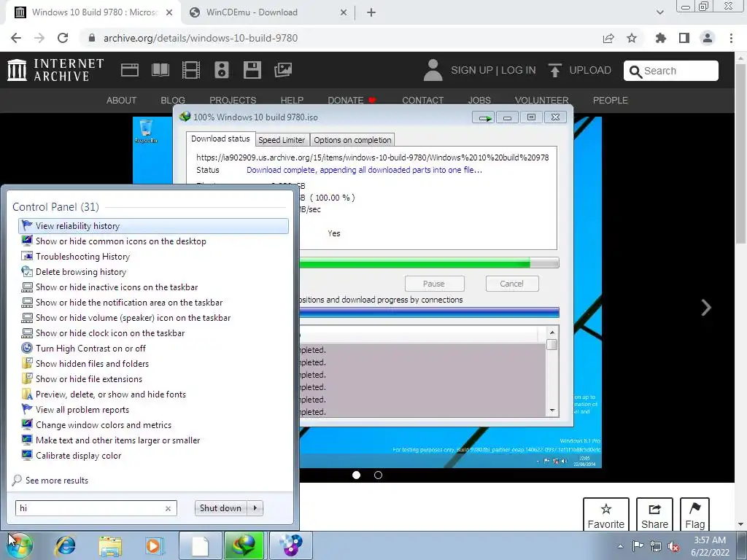Open the Chrome profile avatar
This screenshot has height=560, width=747.
click(708, 38)
